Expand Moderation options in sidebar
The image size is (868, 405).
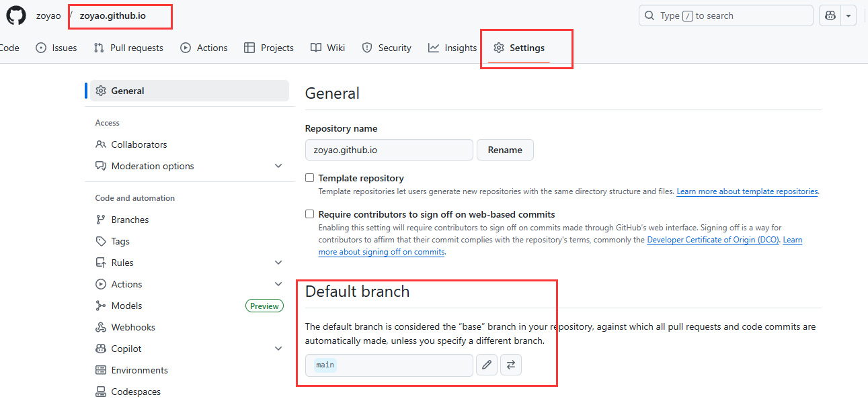pos(278,166)
